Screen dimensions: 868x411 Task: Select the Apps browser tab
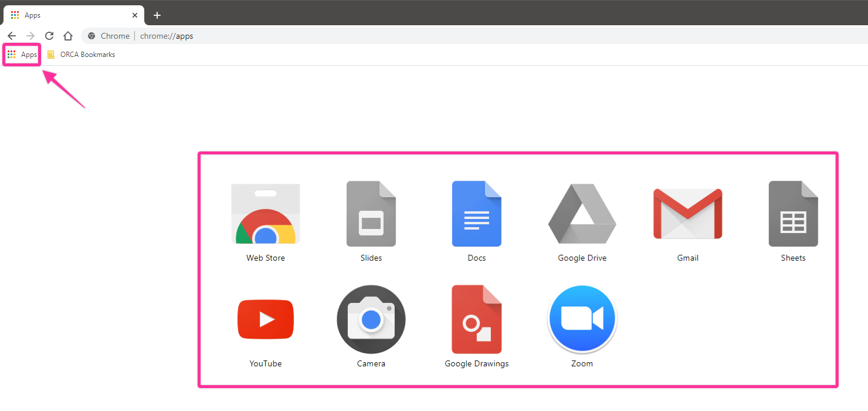pos(74,15)
